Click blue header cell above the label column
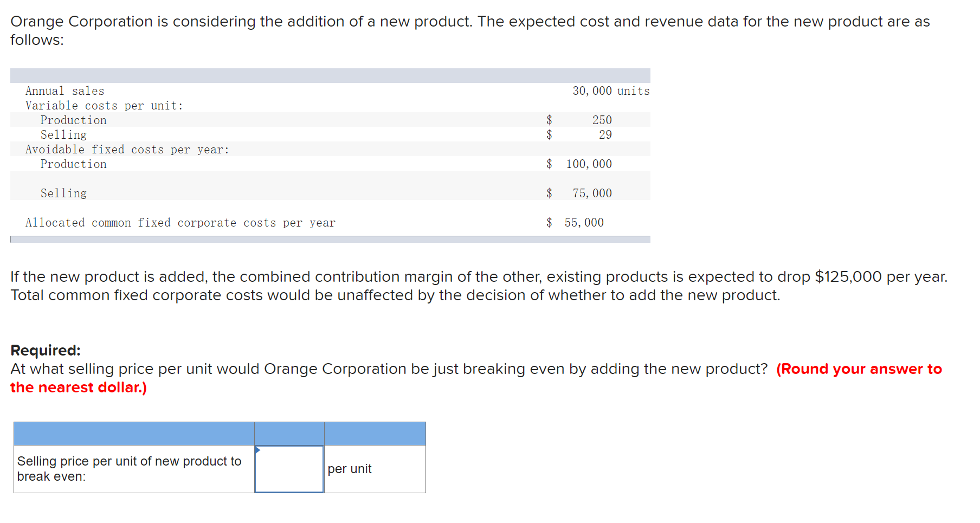The width and height of the screenshot is (980, 523). click(133, 434)
